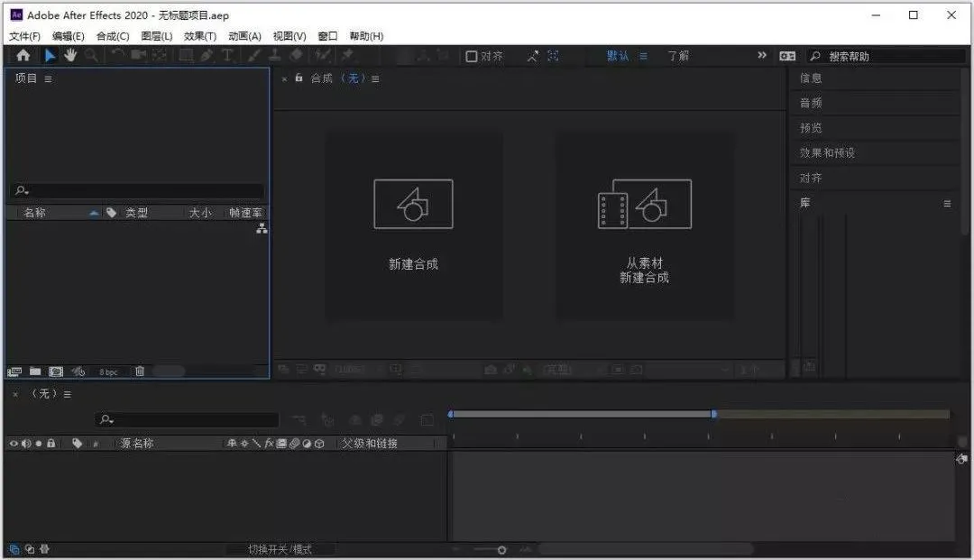974x560 pixels.
Task: Open the 视图(V) menu
Action: click(x=289, y=36)
